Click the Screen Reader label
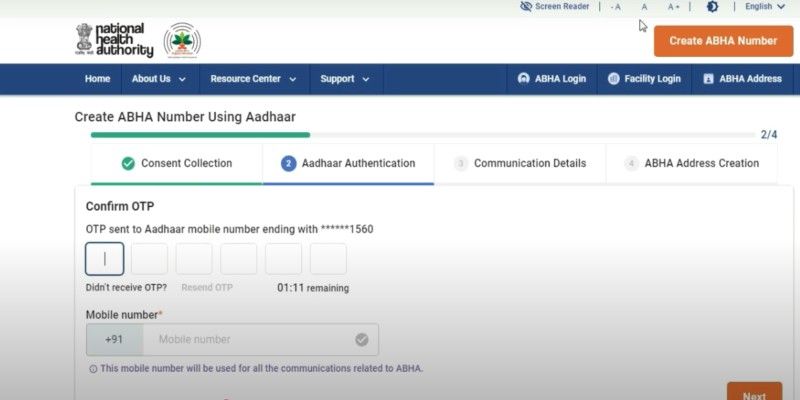 click(562, 7)
